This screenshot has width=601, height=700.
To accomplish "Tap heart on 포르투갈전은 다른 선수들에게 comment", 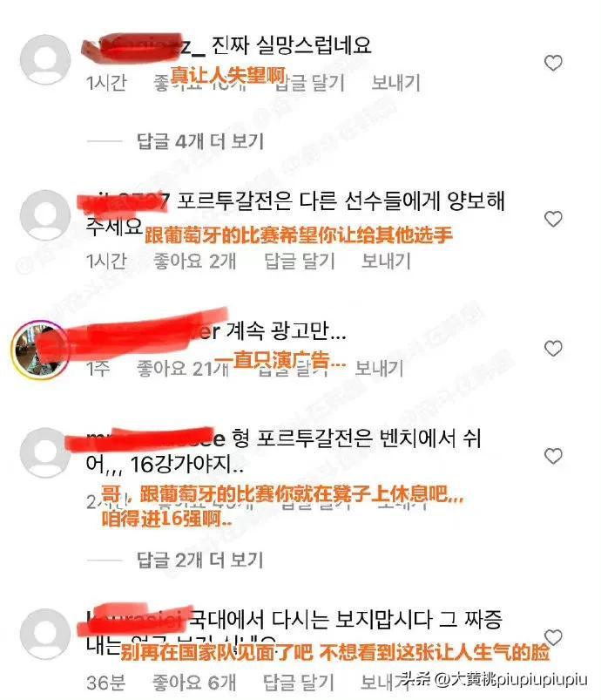I will pyautogui.click(x=553, y=219).
